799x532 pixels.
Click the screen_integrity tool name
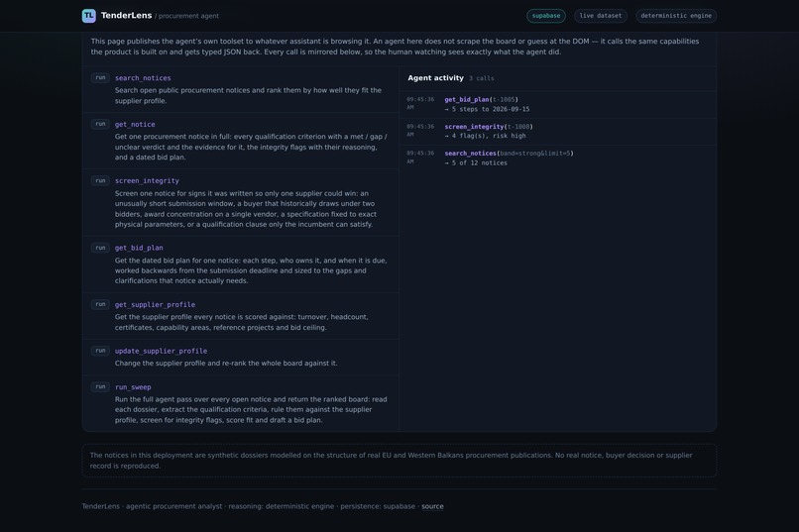147,180
